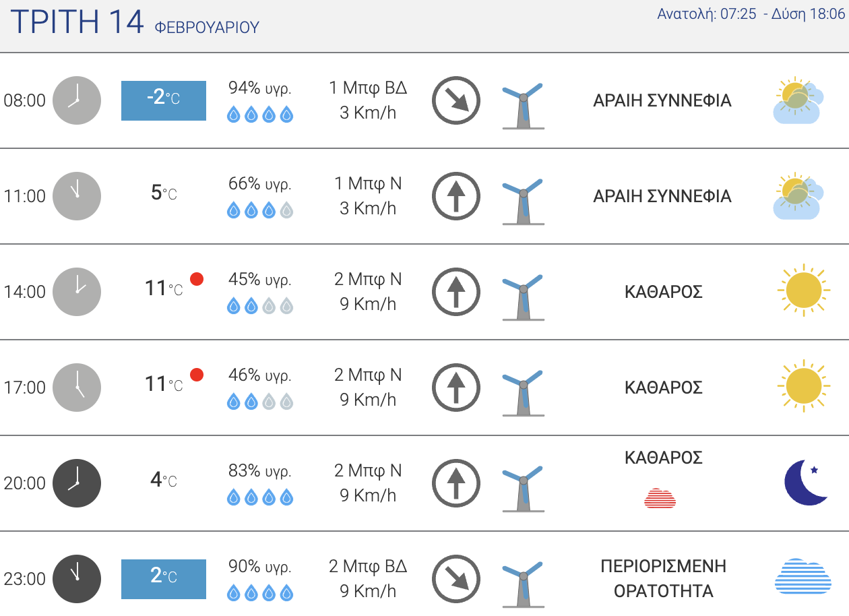Click the 94% υγρ. humidity text
849x616 pixels.
tap(260, 88)
